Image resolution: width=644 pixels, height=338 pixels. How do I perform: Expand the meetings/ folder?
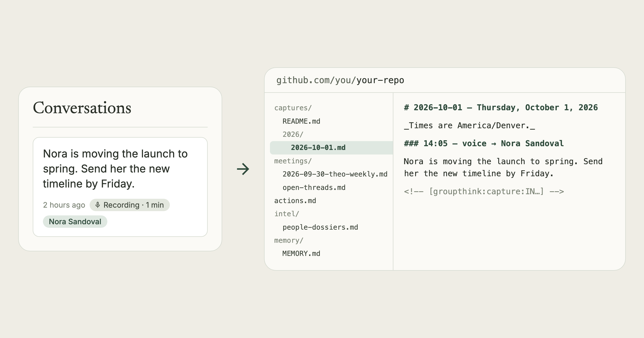click(293, 161)
